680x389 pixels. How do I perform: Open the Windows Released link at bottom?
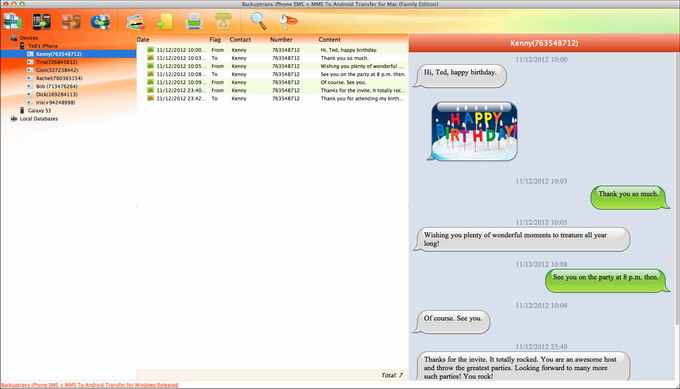tap(89, 385)
